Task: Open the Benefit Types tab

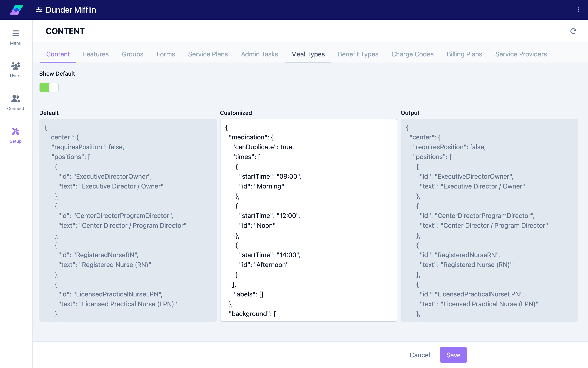Action: pos(358,54)
